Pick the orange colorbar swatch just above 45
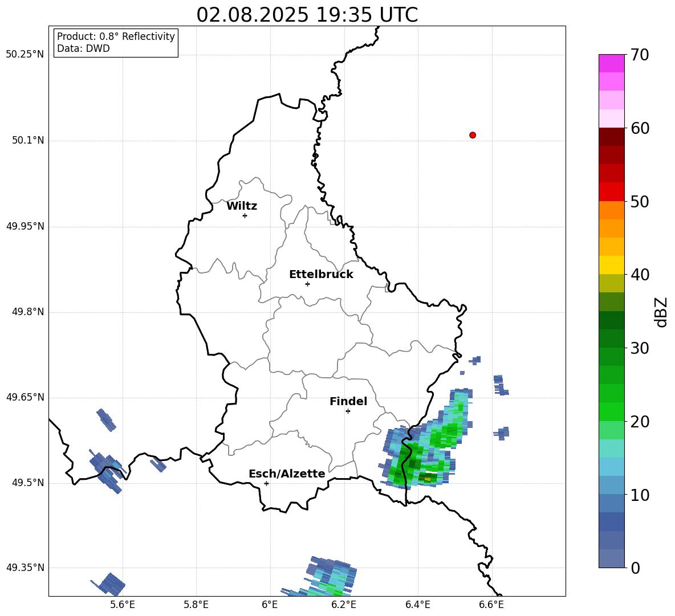Screen dimensions: 675x616 [611, 229]
